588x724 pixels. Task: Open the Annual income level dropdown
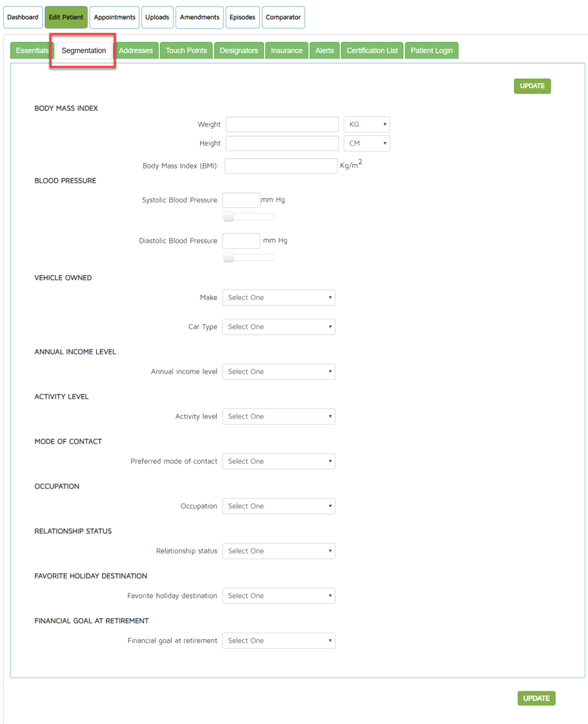(278, 372)
